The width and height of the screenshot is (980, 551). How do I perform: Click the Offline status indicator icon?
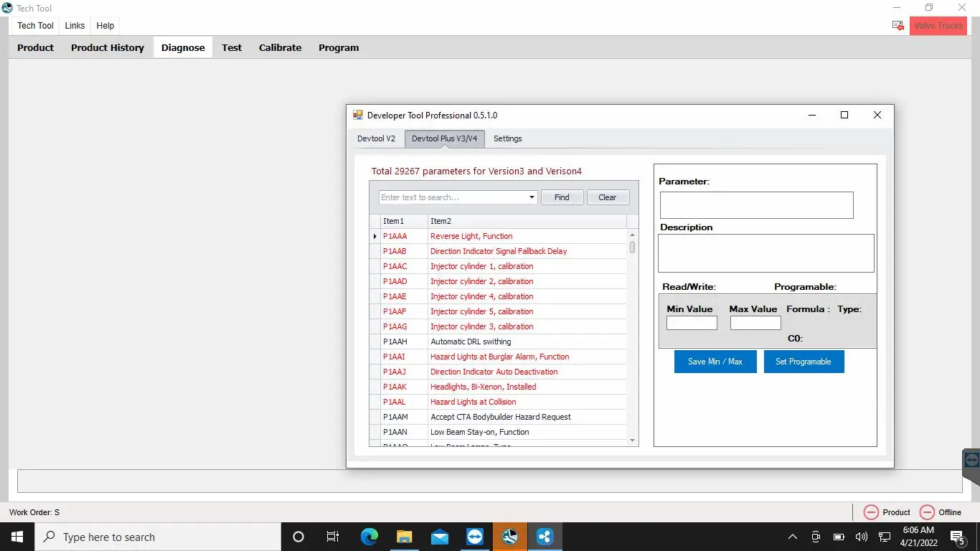coord(927,512)
